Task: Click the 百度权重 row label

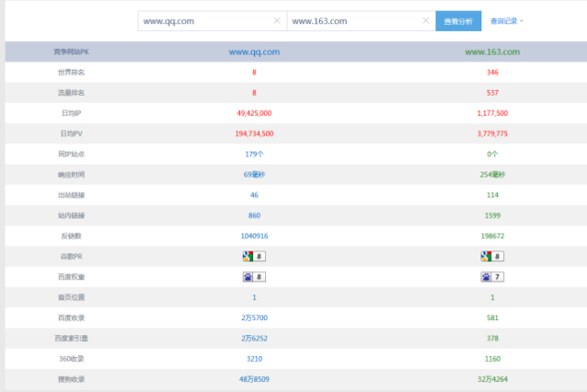Action: click(x=71, y=277)
